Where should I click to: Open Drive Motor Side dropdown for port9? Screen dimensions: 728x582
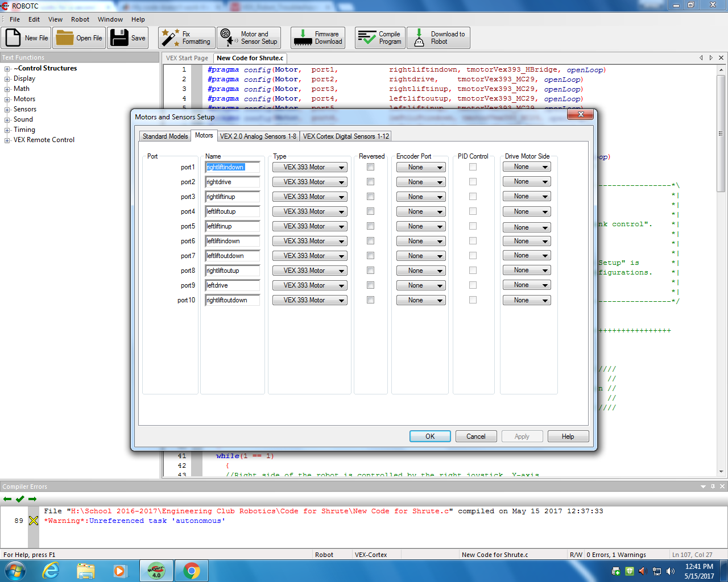coord(527,285)
